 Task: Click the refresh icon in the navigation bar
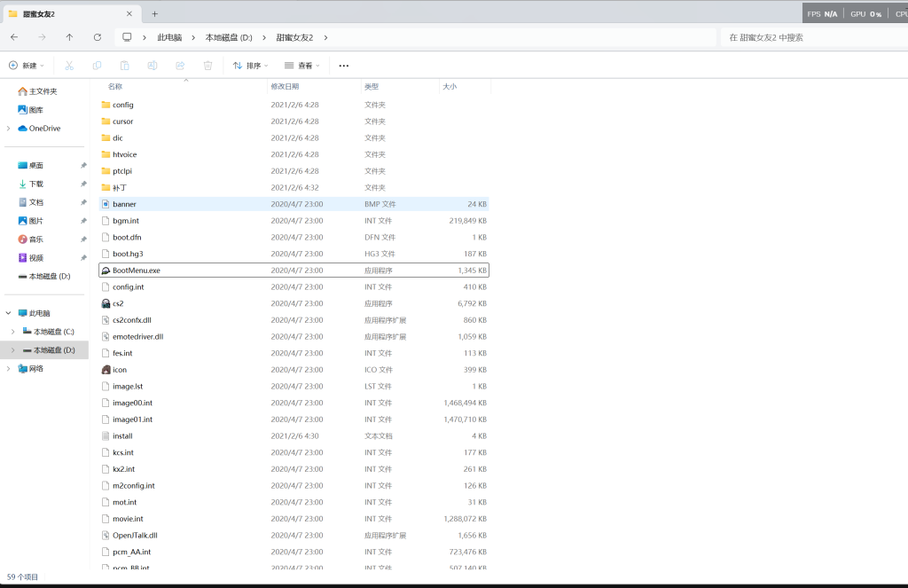pyautogui.click(x=98, y=37)
